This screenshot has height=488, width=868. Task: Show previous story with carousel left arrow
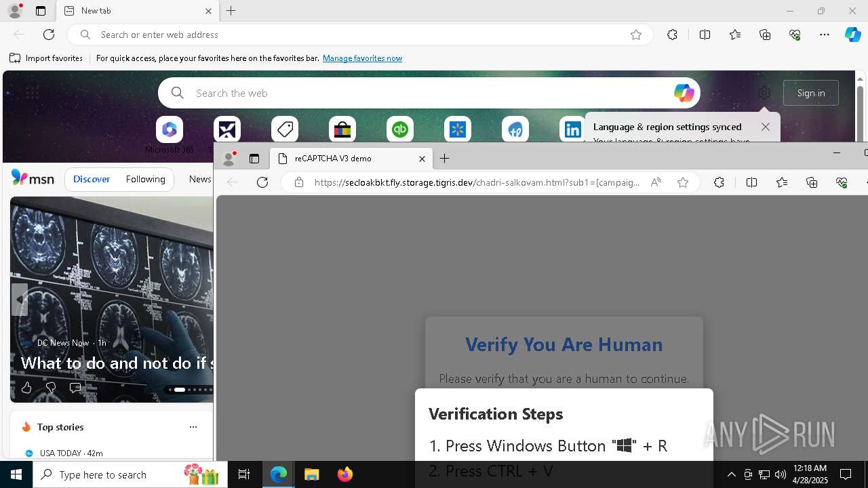point(20,299)
